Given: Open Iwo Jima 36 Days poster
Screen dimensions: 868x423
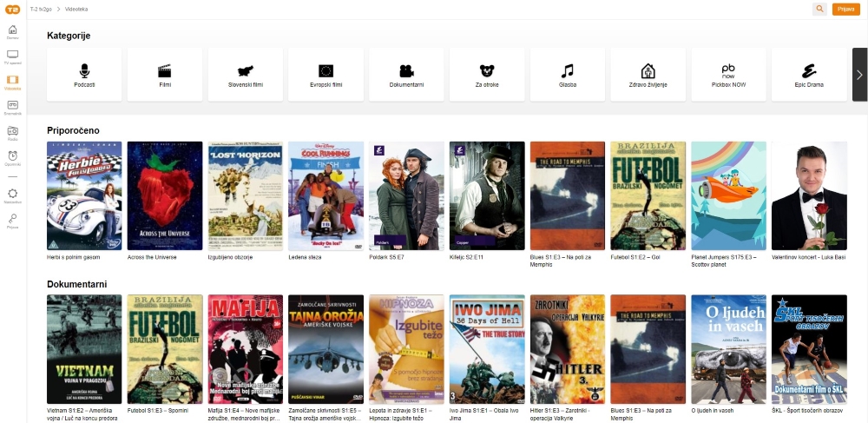Looking at the screenshot, I should coord(487,349).
